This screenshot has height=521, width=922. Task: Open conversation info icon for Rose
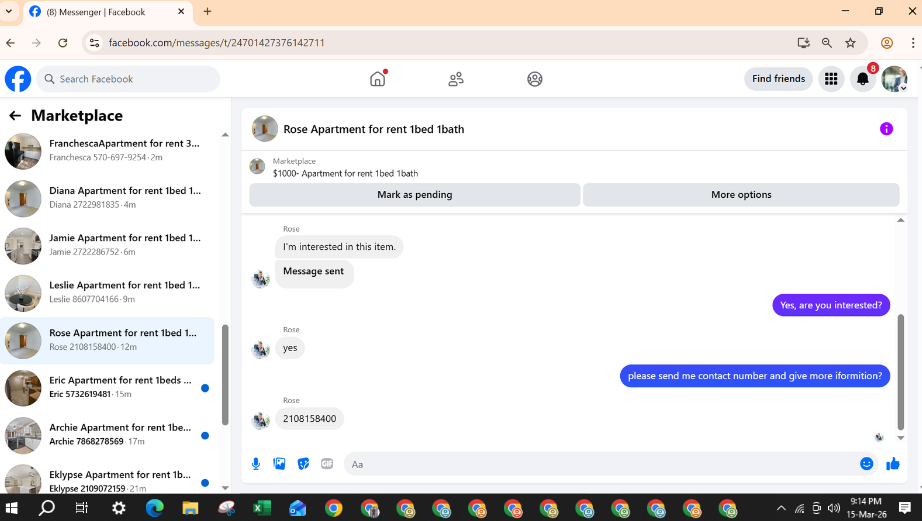tap(886, 129)
